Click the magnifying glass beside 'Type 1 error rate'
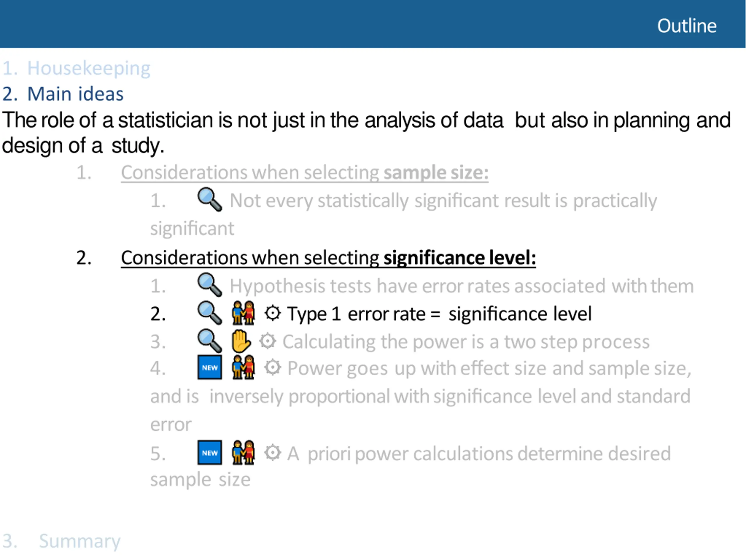The height and width of the screenshot is (560, 746). point(210,313)
